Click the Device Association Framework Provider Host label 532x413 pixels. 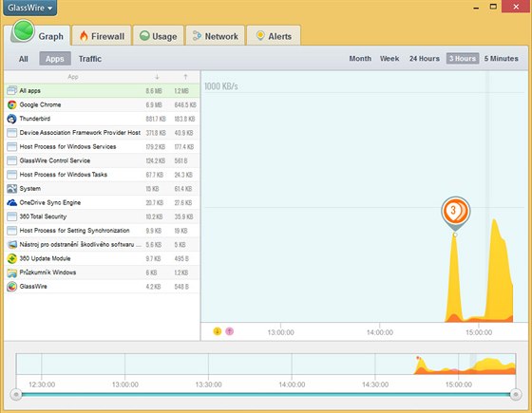point(80,133)
